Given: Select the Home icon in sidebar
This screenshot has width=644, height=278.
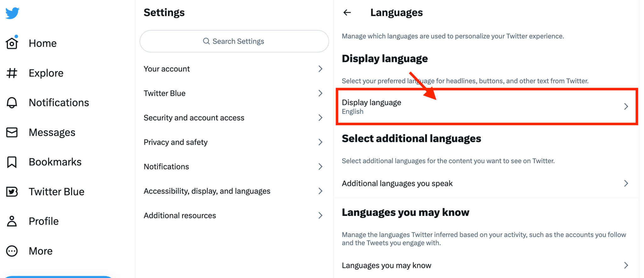Looking at the screenshot, I should [12, 43].
